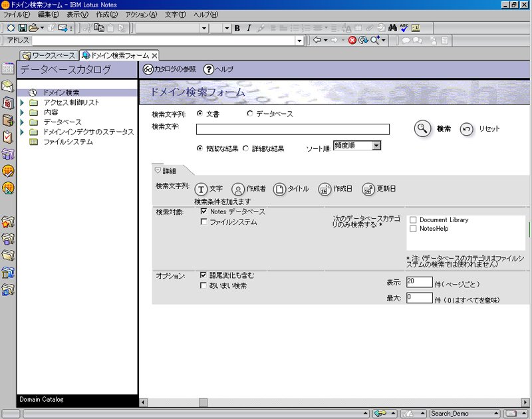The height and width of the screenshot is (419, 532).
Task: Open the Mail bookmark icon in sidebar
Action: (8, 86)
